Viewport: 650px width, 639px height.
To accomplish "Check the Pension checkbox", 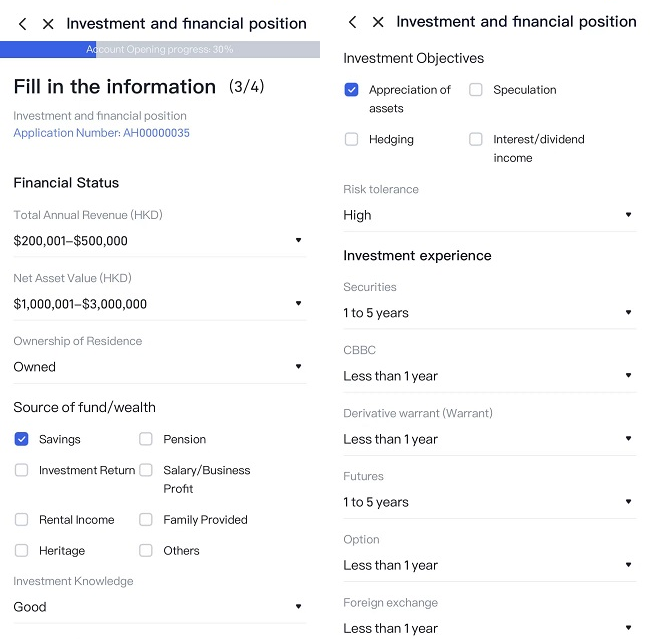I will (146, 439).
